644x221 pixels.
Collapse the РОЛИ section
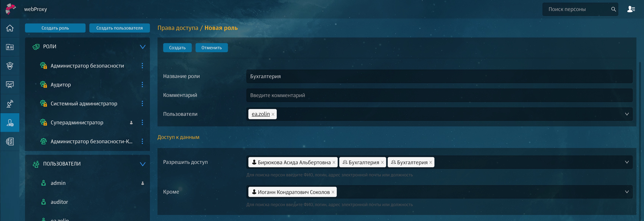tap(143, 47)
